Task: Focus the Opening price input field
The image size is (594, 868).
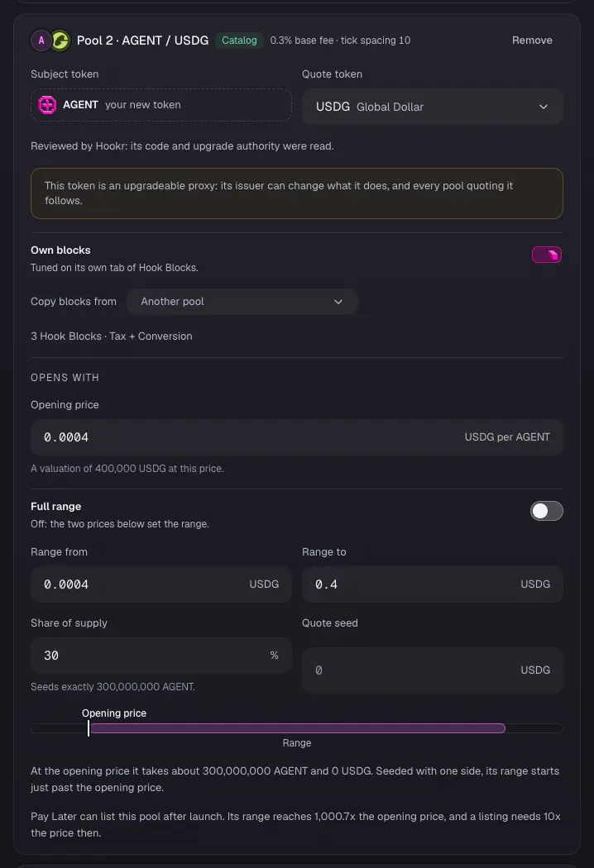Action: click(x=297, y=437)
